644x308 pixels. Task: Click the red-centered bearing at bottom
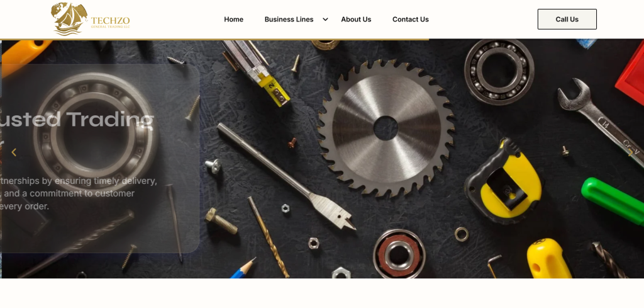click(399, 254)
